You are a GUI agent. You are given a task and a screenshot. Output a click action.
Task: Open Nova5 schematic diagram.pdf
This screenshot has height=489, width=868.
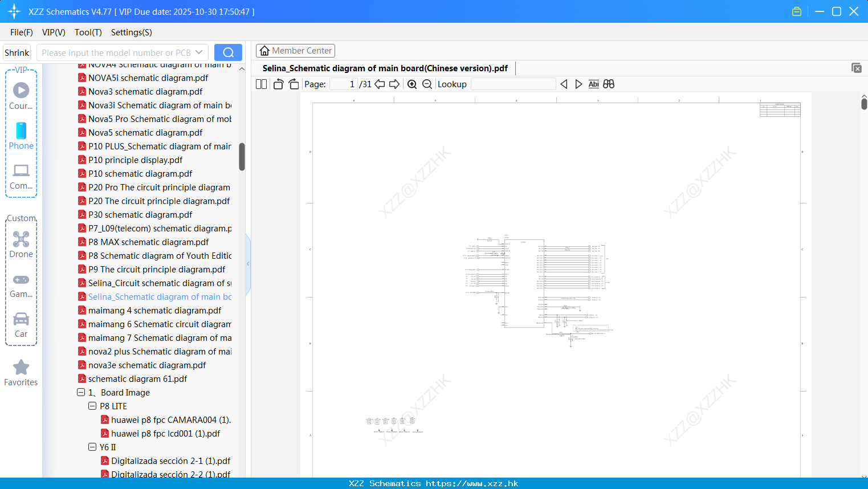pos(145,132)
